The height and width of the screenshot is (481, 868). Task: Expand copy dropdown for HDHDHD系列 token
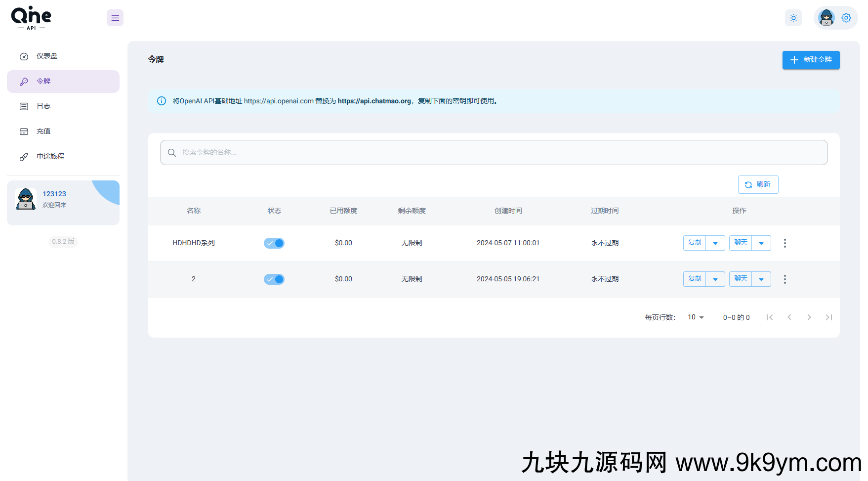click(x=715, y=243)
